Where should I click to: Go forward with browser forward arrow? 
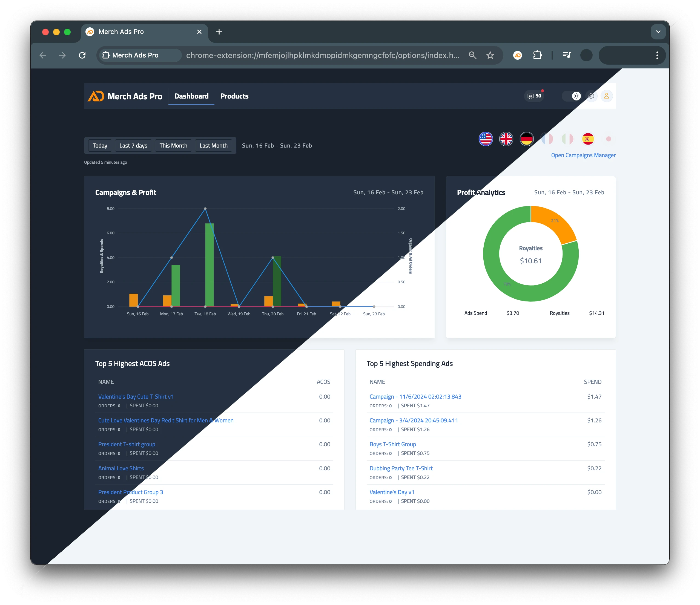tap(62, 55)
